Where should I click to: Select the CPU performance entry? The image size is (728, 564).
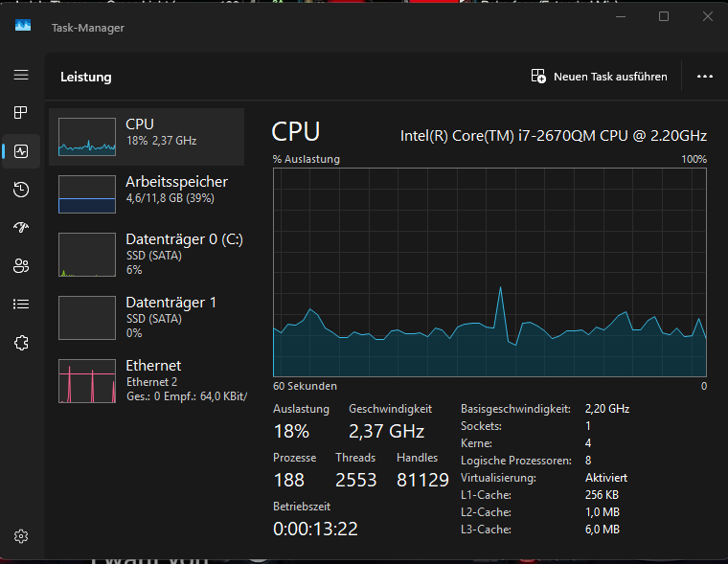147,137
